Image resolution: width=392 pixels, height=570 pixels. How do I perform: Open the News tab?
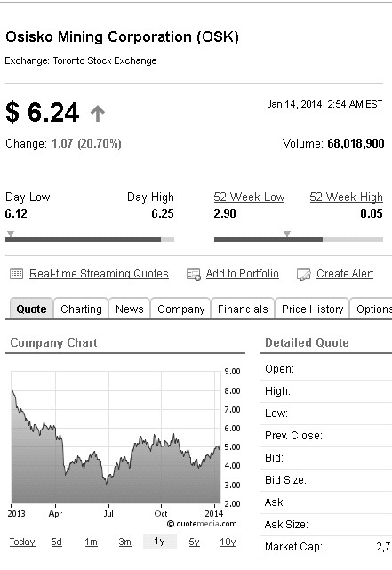pos(130,309)
